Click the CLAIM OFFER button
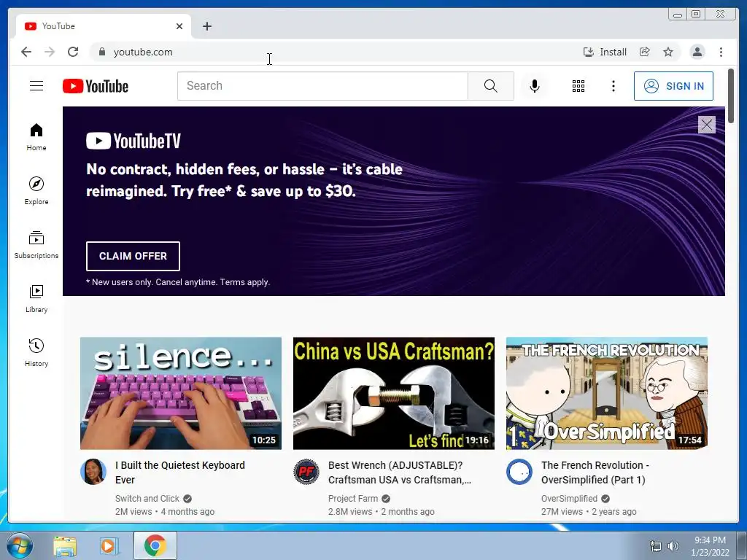747x560 pixels. pos(133,256)
